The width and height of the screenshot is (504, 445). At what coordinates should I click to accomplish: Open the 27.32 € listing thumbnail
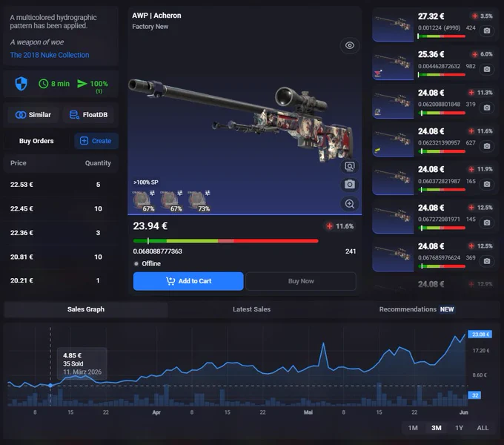393,27
